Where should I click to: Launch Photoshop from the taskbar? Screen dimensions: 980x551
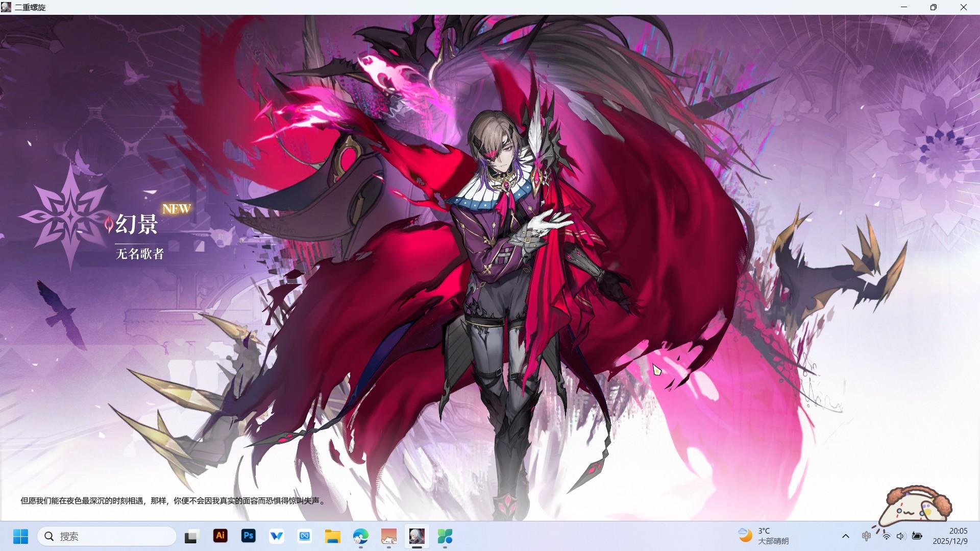point(249,536)
